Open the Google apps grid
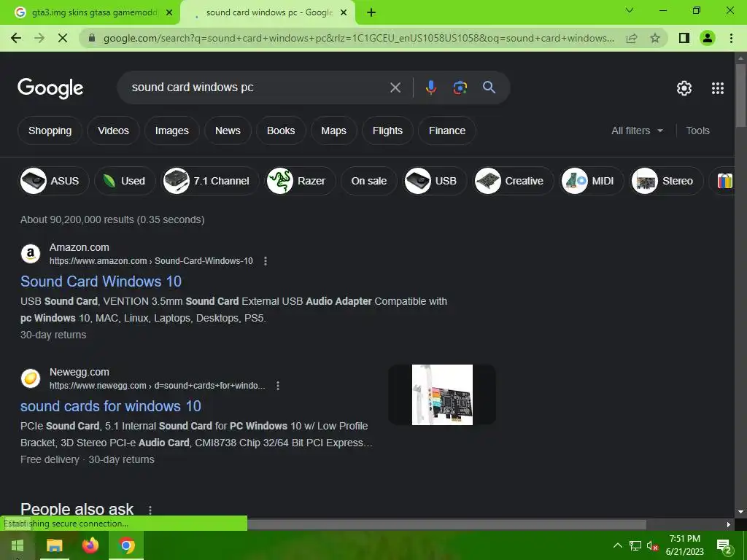 [x=718, y=88]
